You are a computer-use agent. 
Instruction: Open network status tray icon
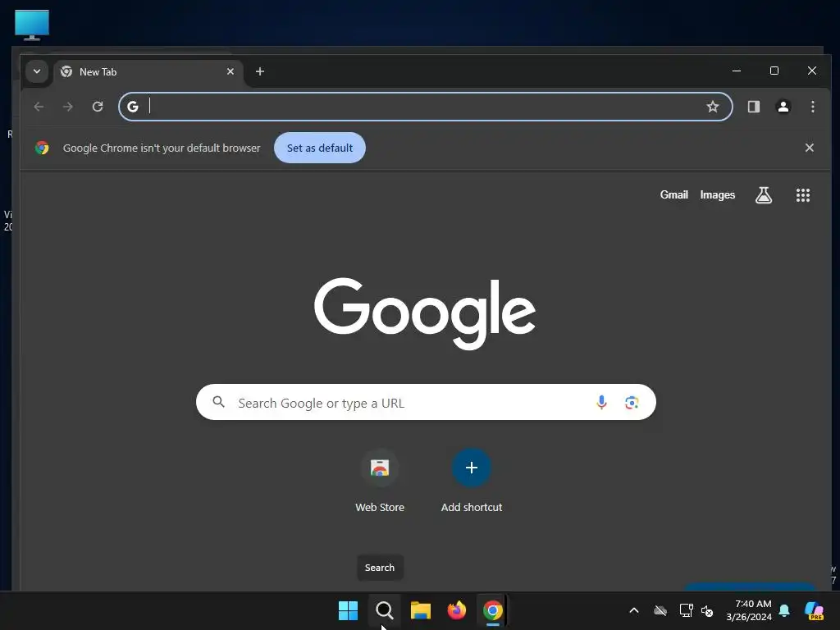[x=687, y=610]
